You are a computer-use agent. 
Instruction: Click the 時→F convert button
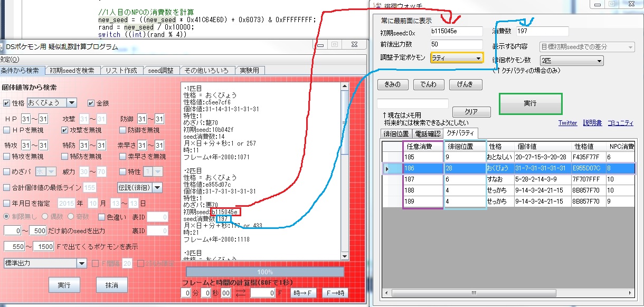pyautogui.click(x=304, y=293)
